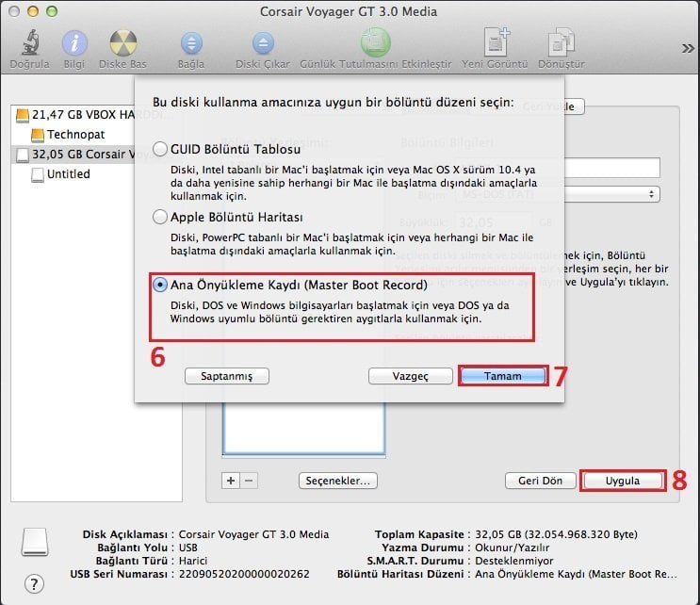Click the Uygula apply button
700x605 pixels.
tap(623, 481)
